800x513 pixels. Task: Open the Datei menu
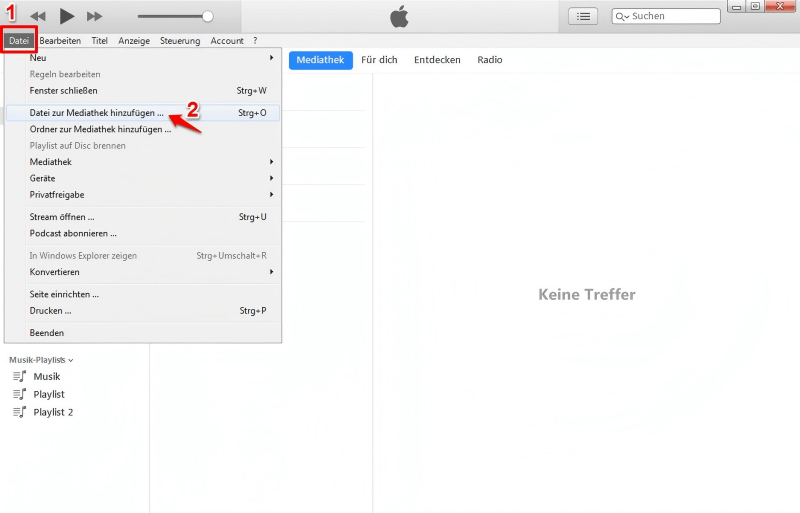[19, 40]
